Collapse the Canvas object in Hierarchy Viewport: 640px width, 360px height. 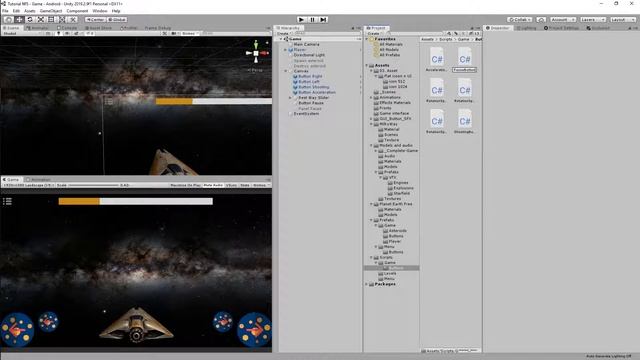(285, 71)
